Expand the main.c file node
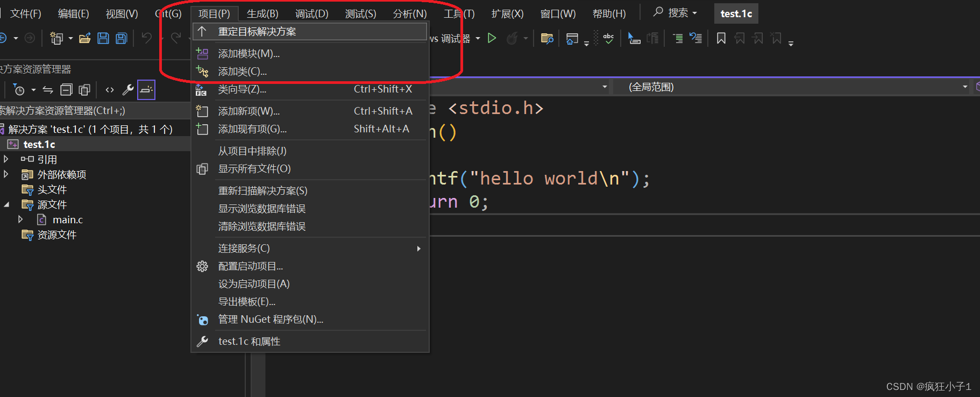Image resolution: width=980 pixels, height=397 pixels. (20, 219)
